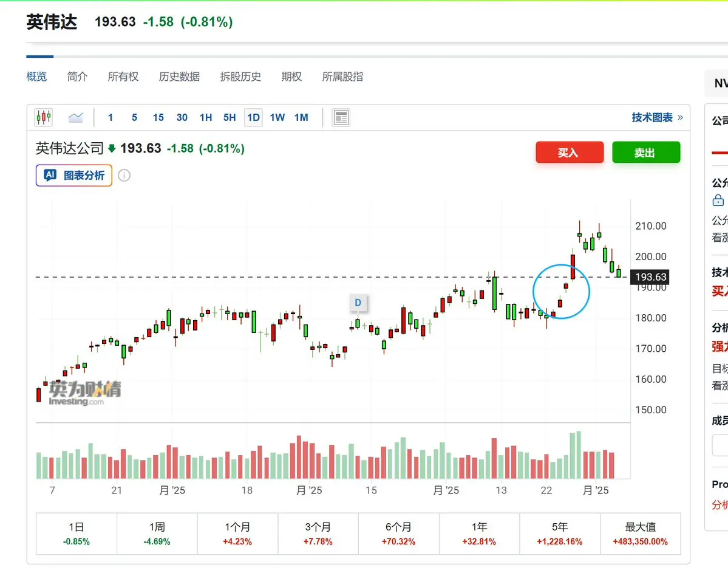The width and height of the screenshot is (728, 573).
Task: Click the red 买入 button
Action: [x=570, y=153]
